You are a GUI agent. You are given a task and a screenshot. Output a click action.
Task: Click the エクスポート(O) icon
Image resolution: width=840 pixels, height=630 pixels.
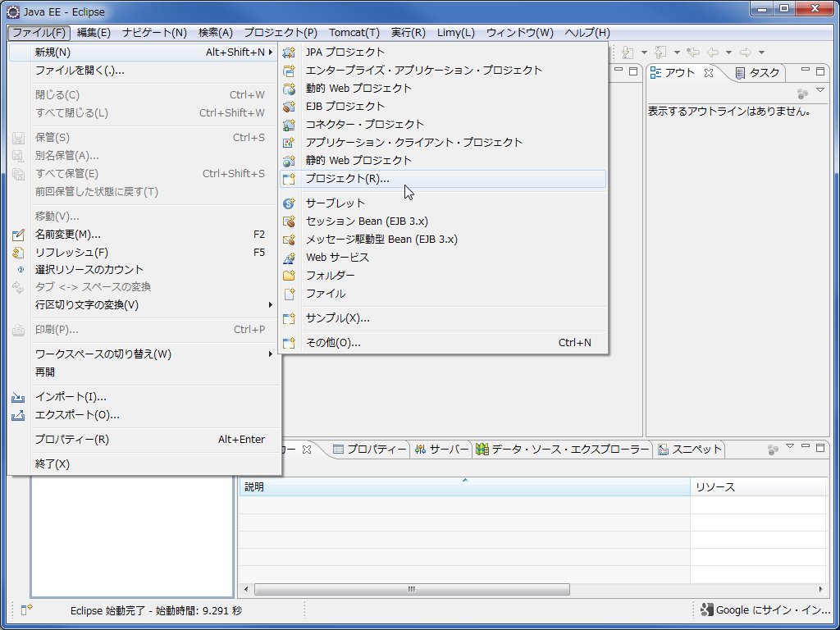pyautogui.click(x=18, y=415)
